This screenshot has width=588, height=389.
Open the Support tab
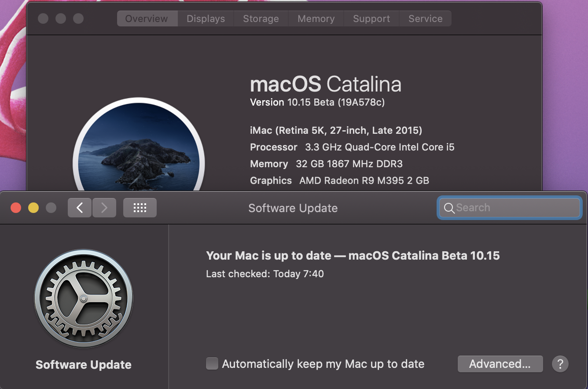pyautogui.click(x=371, y=18)
